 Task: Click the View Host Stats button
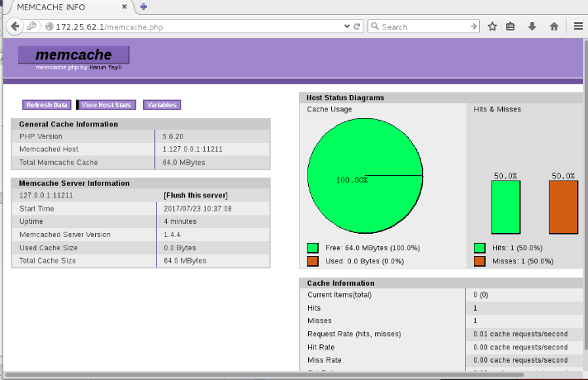tap(107, 105)
